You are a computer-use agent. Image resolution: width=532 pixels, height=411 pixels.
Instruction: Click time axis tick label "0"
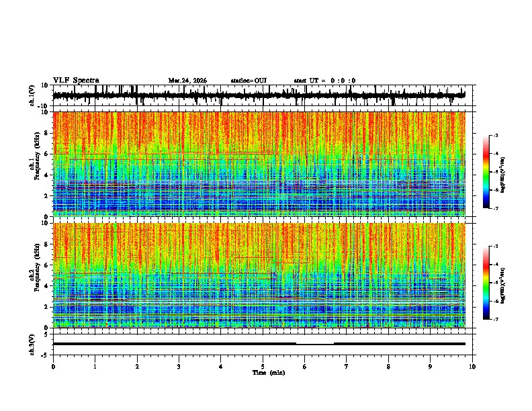pyautogui.click(x=53, y=367)
